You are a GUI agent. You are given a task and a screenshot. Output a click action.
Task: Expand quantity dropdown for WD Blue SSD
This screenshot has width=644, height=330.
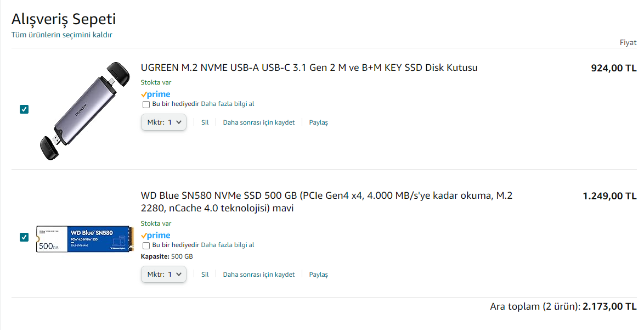coord(164,275)
